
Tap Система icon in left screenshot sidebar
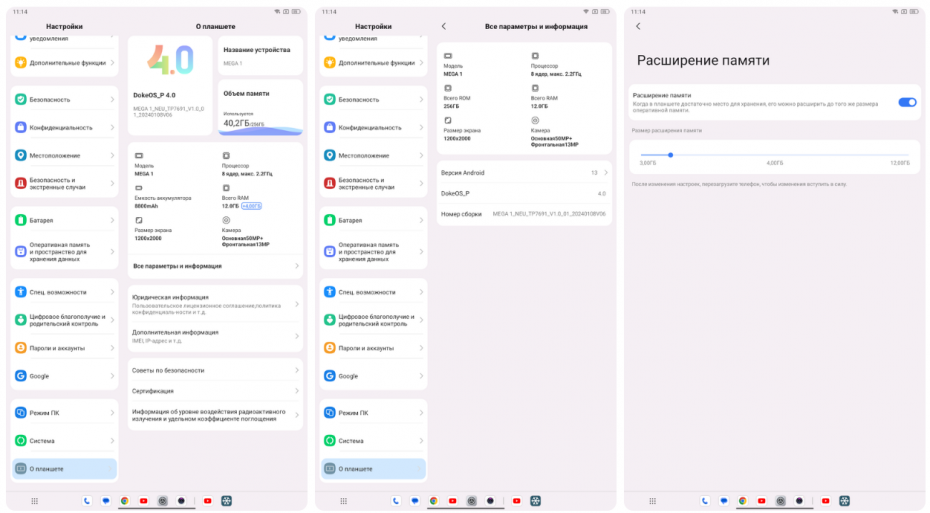point(21,441)
